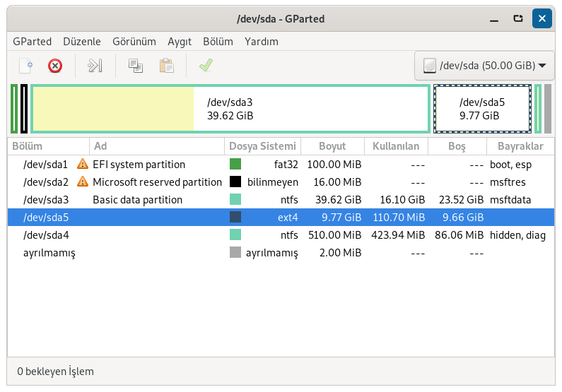Click the Dosya Sistemi column header
Screen dimensions: 562x392
pos(263,146)
